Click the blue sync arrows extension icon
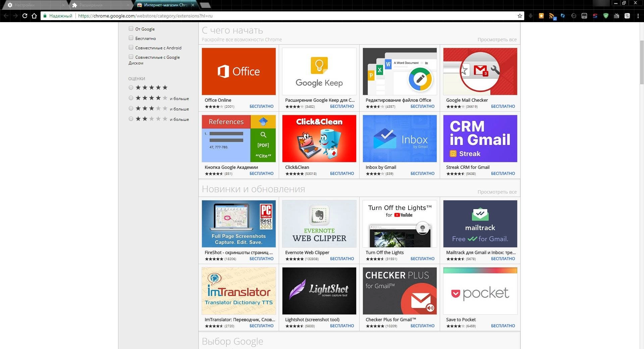The height and width of the screenshot is (349, 644). point(562,16)
